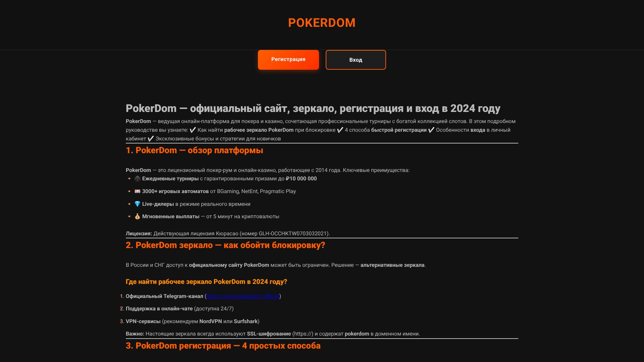The image size is (644, 362).
Task: Select heading '3. PokerDom регистрация — 4 простых способа'
Action: [223, 346]
